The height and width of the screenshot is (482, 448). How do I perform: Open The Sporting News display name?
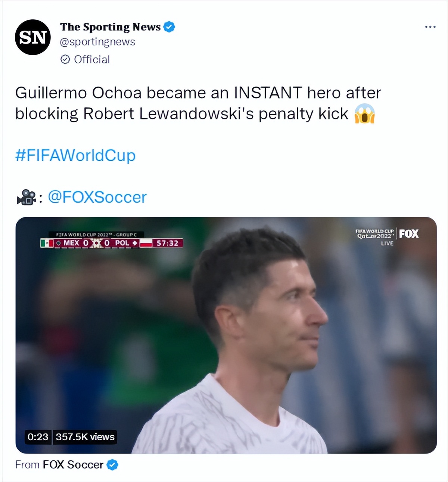[x=110, y=27]
